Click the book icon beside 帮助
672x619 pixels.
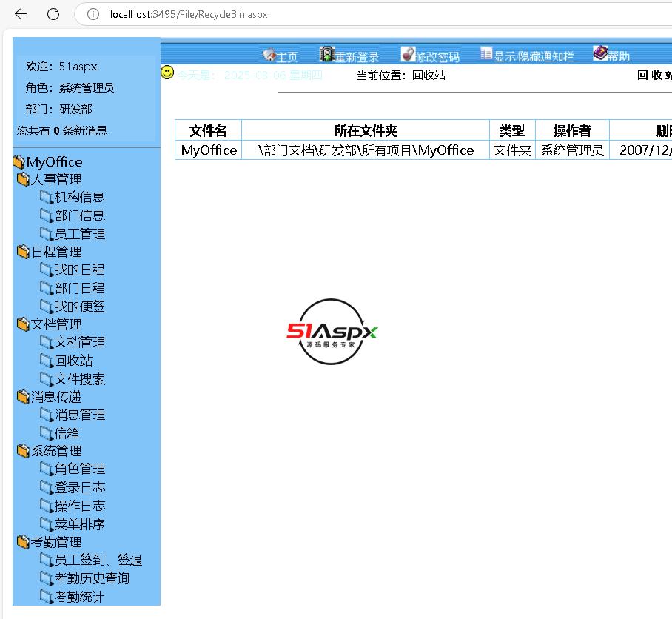[599, 54]
